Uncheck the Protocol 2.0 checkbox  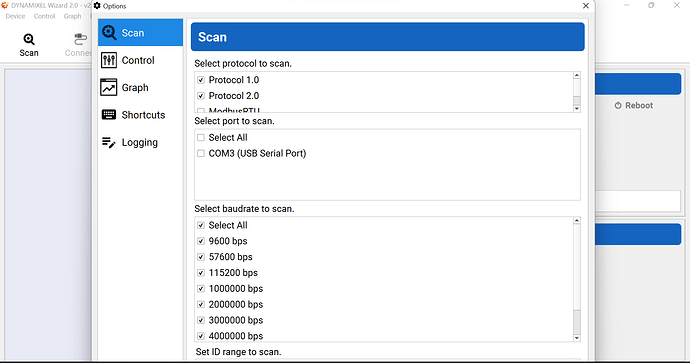point(201,96)
